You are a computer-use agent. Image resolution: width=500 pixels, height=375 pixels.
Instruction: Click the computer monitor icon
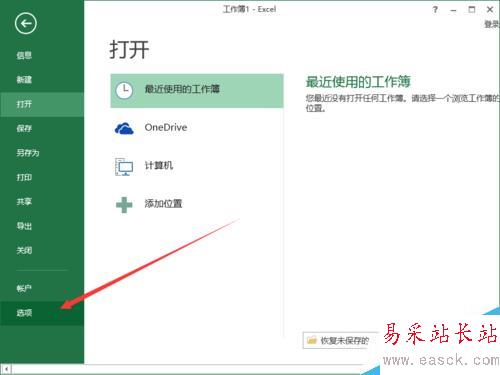pyautogui.click(x=124, y=167)
